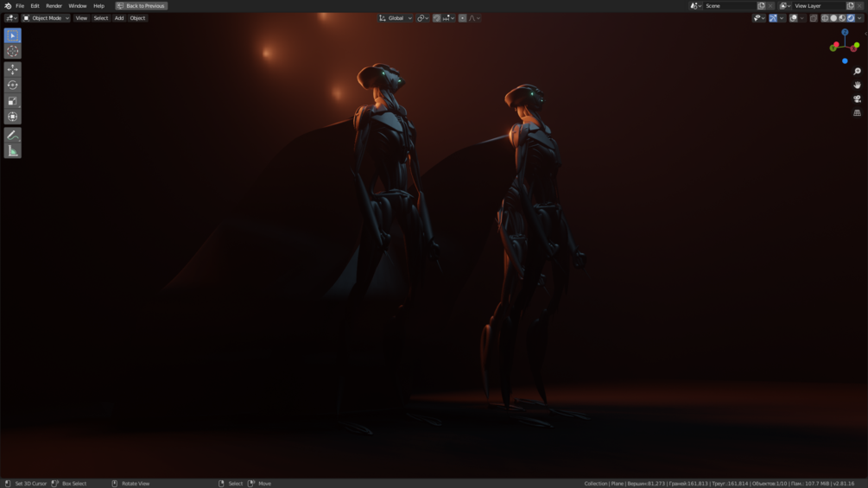Open the viewport Object menu
This screenshot has width=868, height=488.
point(137,18)
